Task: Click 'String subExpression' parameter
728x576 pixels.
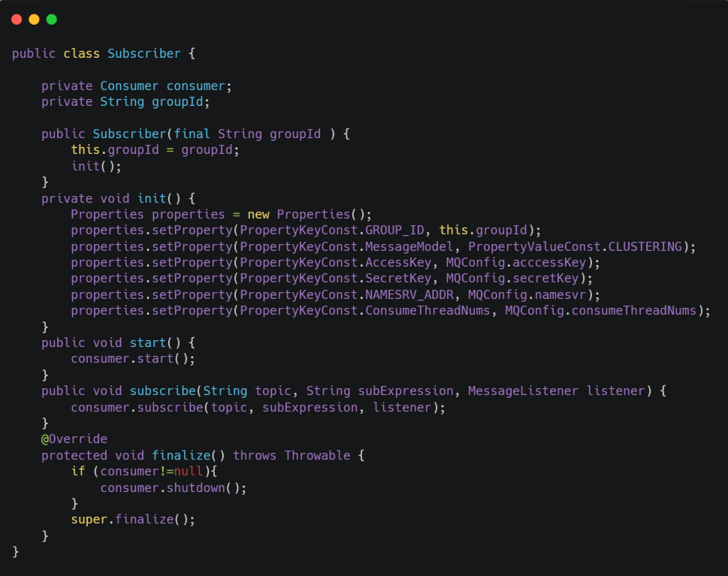Action: click(380, 391)
